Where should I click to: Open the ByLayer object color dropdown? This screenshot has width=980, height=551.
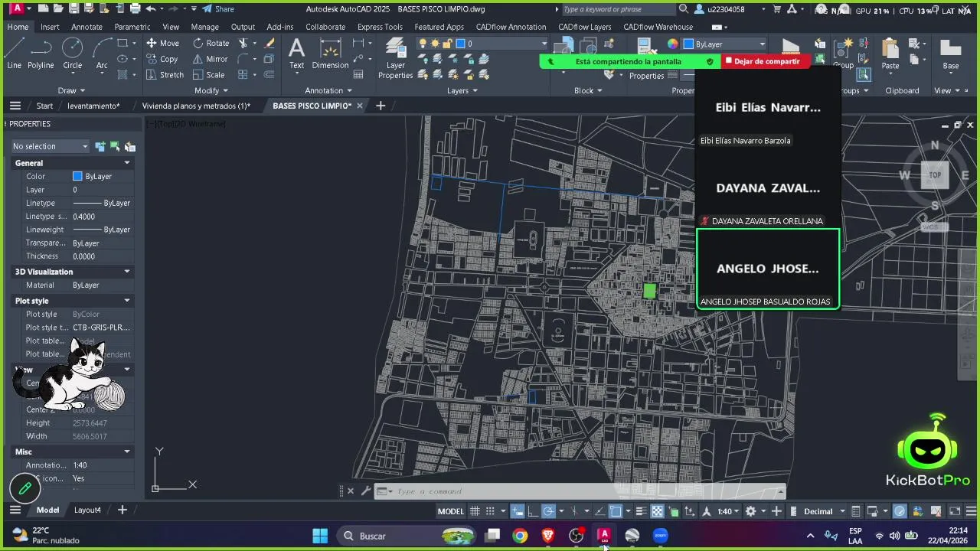point(724,44)
